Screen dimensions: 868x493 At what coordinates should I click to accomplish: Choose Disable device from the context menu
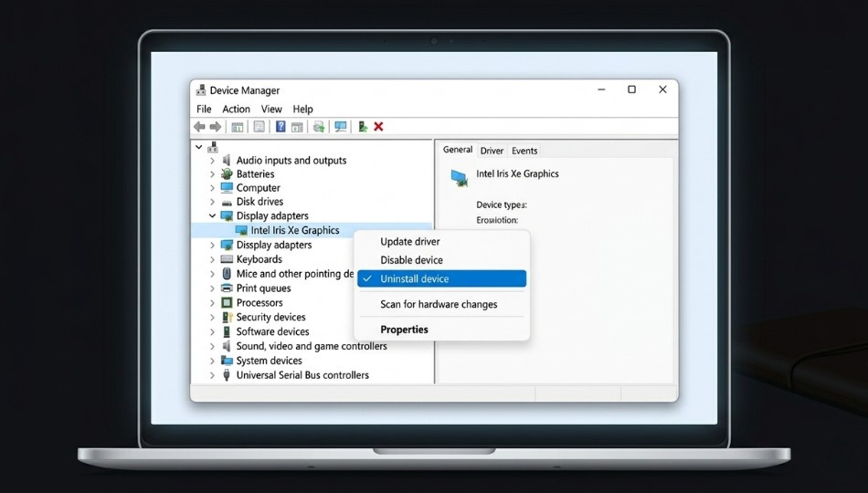pyautogui.click(x=441, y=260)
